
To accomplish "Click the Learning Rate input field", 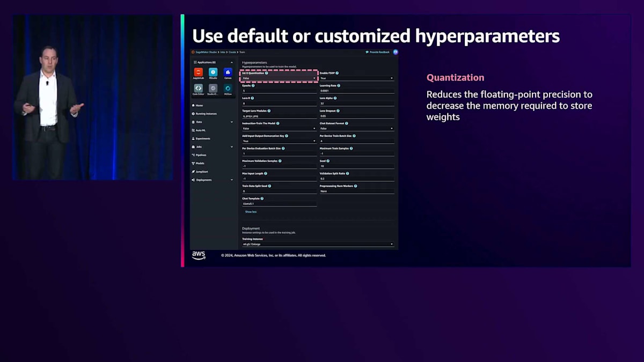I will pyautogui.click(x=357, y=91).
